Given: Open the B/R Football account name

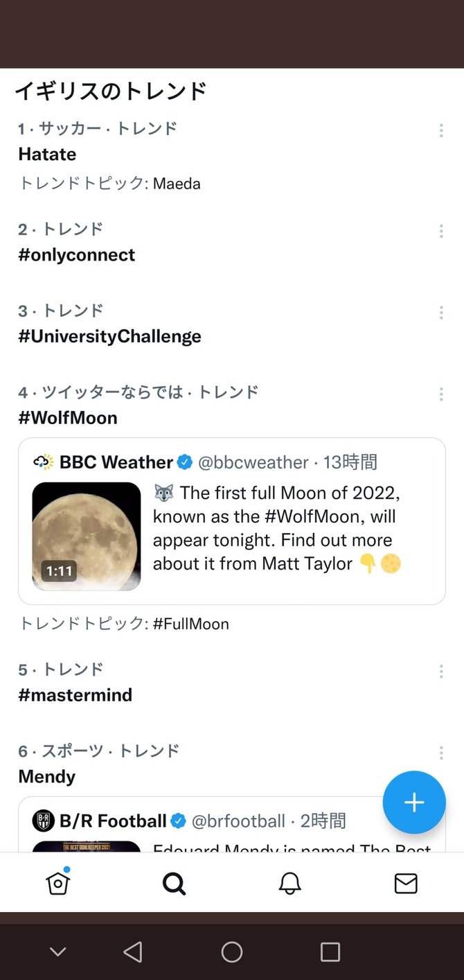Looking at the screenshot, I should pos(113,821).
